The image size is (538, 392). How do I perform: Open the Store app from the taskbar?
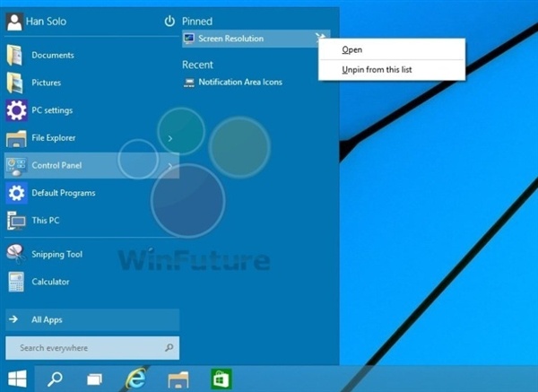pyautogui.click(x=221, y=379)
